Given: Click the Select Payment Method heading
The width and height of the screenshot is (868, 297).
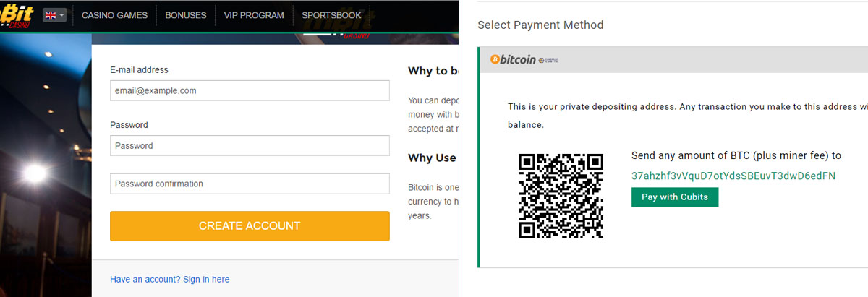Looking at the screenshot, I should tap(540, 25).
